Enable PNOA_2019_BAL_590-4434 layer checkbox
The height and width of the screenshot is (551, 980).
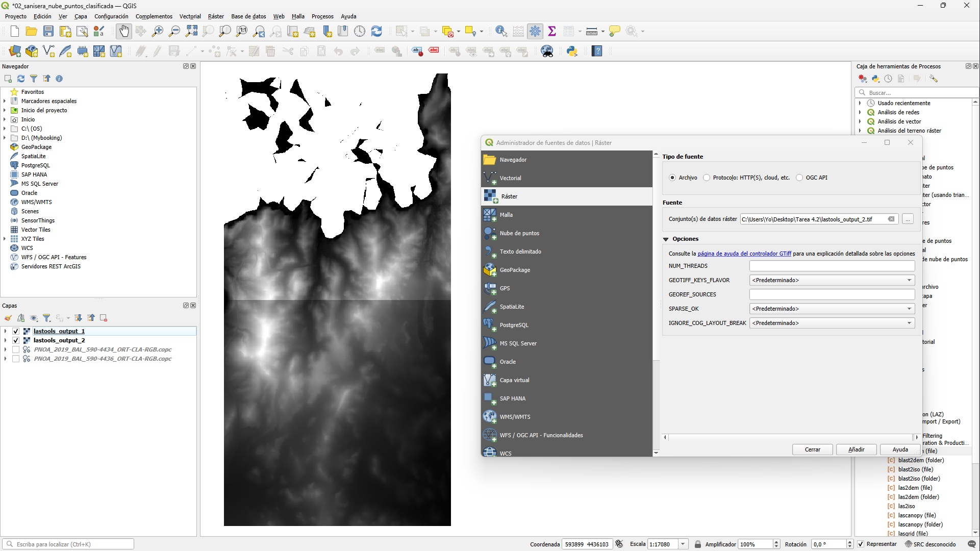click(16, 349)
